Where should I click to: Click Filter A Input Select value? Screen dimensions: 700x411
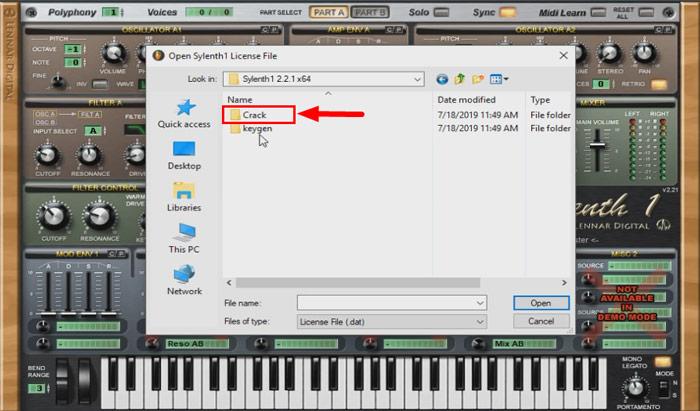93,131
